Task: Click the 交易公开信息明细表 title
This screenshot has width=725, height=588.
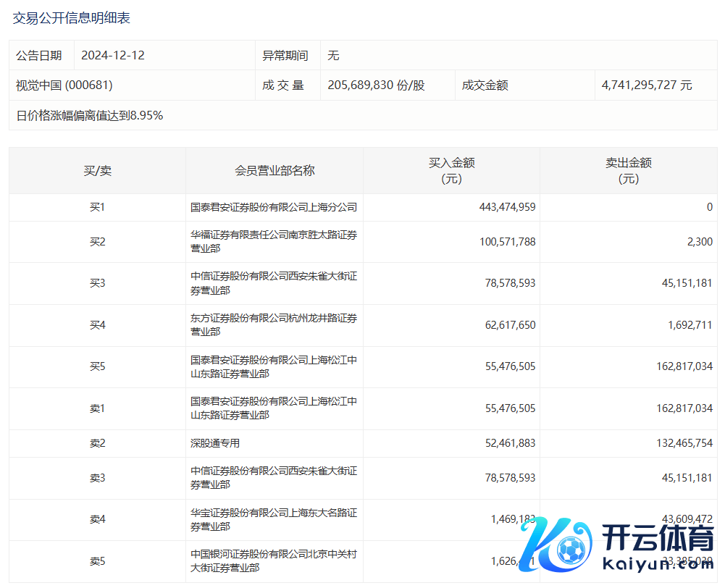Action: tap(72, 18)
